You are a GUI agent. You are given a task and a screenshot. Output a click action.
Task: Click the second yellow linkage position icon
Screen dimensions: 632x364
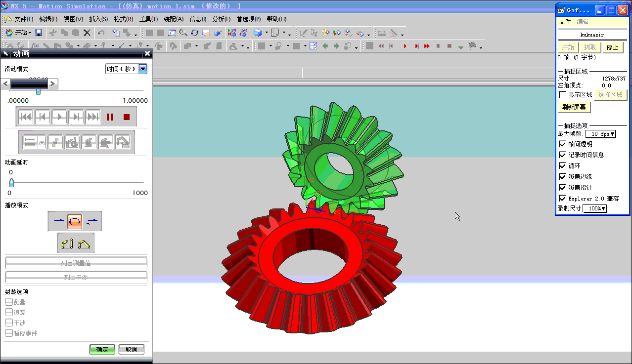point(84,243)
